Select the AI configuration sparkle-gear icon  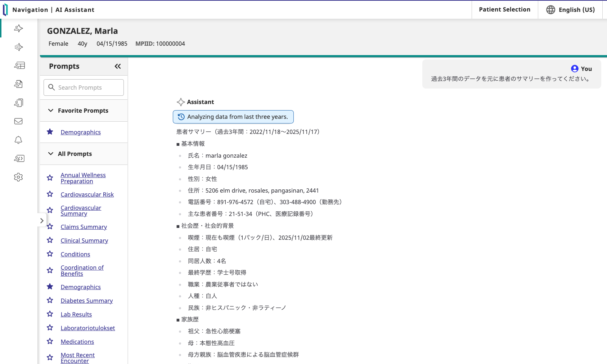[18, 47]
